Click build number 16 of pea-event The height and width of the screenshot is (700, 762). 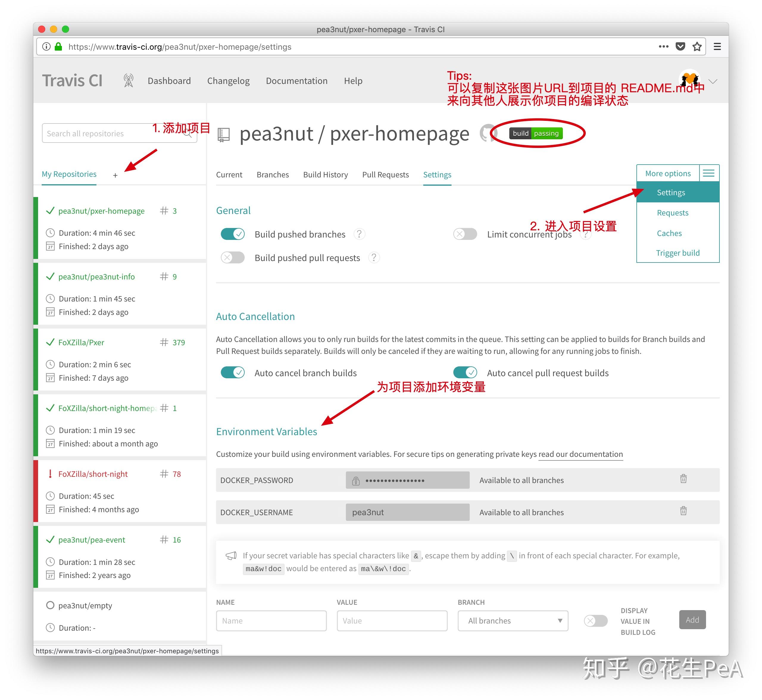point(171,540)
